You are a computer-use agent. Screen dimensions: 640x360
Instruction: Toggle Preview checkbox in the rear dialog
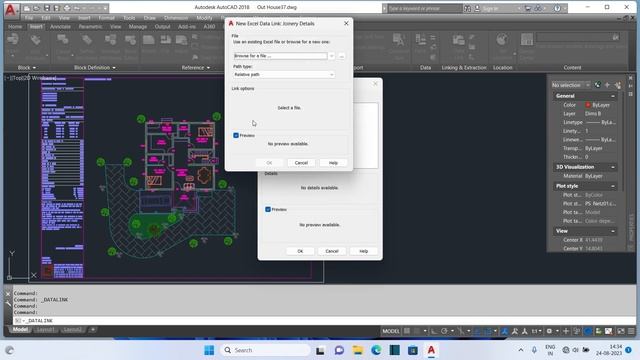268,209
